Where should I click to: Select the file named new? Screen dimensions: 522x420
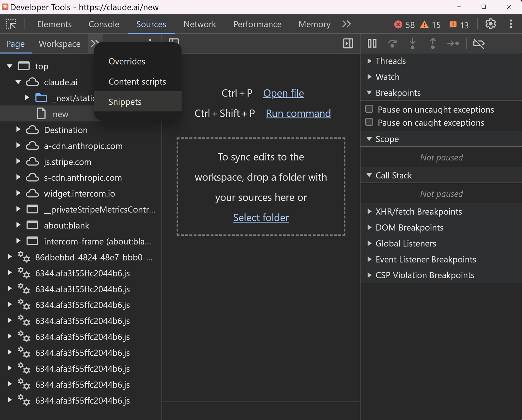point(60,114)
